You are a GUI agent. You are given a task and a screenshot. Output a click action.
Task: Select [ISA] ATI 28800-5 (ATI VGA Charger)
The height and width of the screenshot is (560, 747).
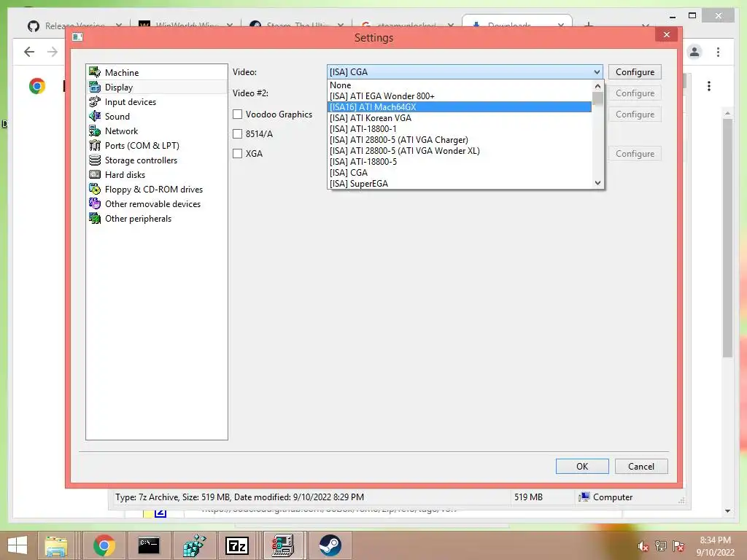460,140
